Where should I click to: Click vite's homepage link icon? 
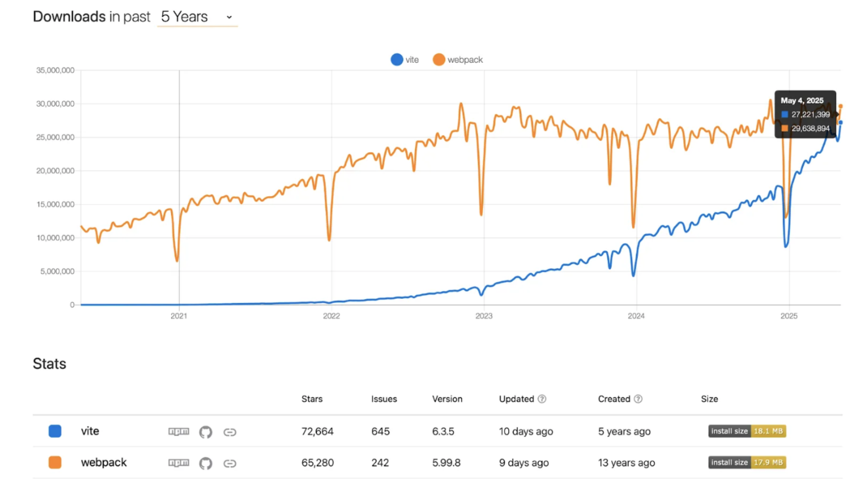click(x=230, y=432)
